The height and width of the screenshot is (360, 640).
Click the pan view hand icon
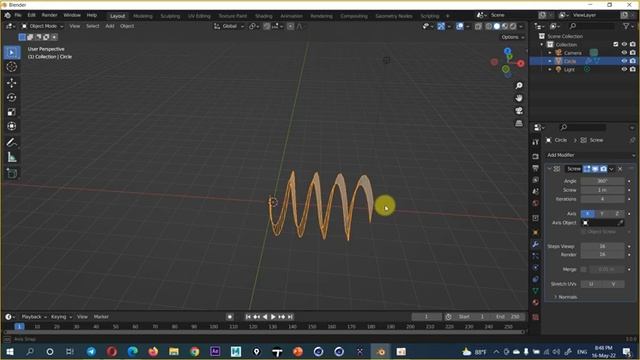[x=519, y=98]
